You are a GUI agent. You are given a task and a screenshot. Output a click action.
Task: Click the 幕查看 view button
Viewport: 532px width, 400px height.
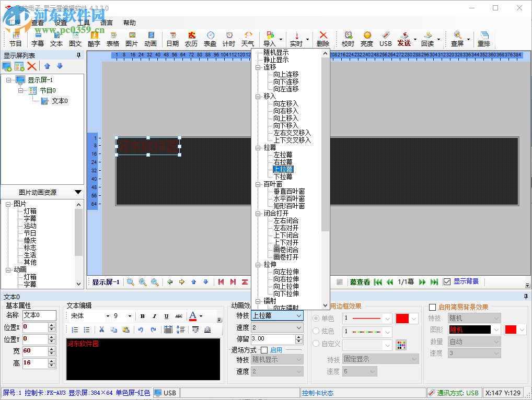(360, 281)
